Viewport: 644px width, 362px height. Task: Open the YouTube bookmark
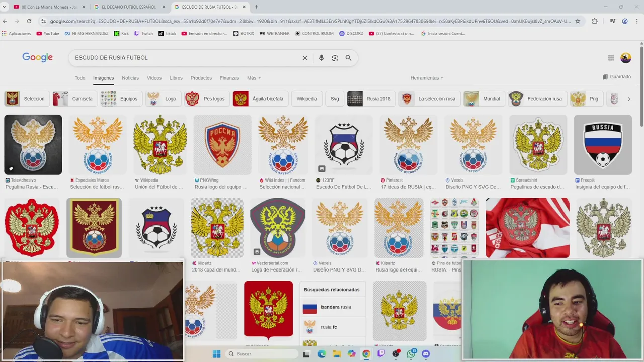tap(48, 34)
